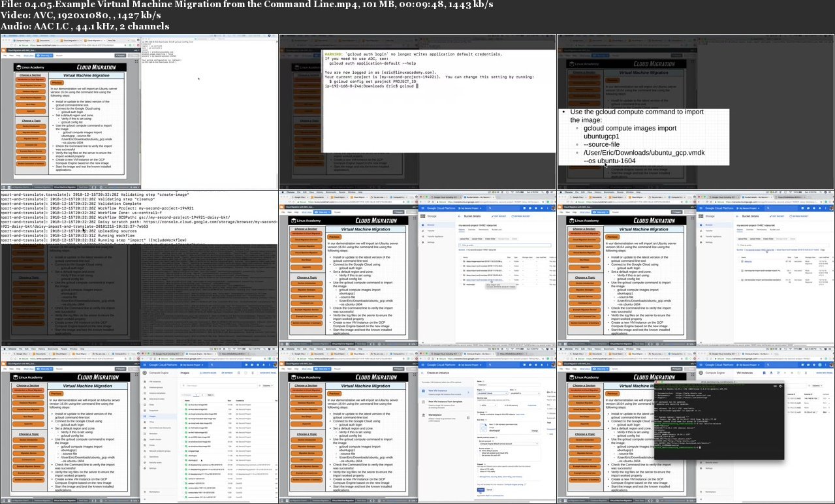This screenshot has width=835, height=504.
Task: Click Next Steps section button in white-terminal frame
Action: click(31, 104)
